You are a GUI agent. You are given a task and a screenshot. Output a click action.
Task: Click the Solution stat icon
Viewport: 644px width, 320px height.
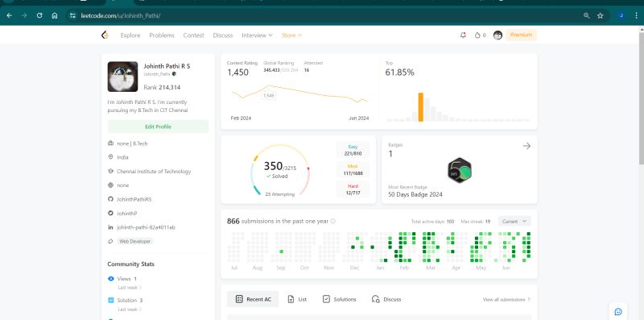point(110,301)
